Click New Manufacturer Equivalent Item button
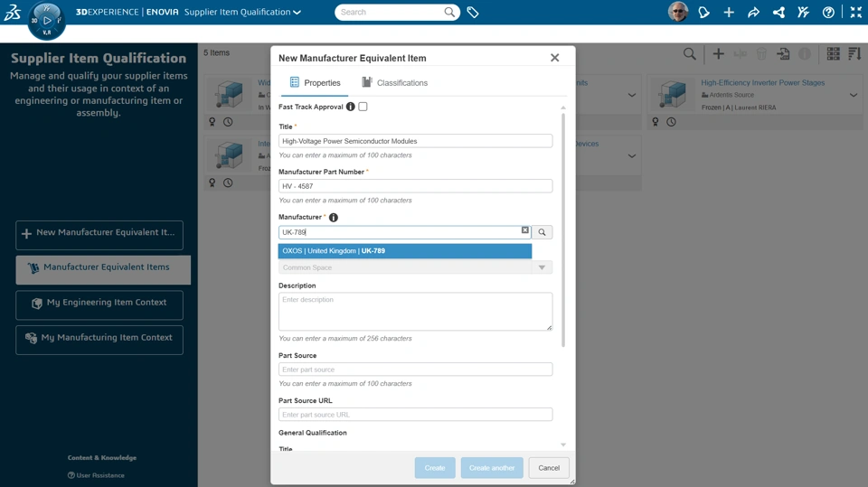 pyautogui.click(x=99, y=235)
